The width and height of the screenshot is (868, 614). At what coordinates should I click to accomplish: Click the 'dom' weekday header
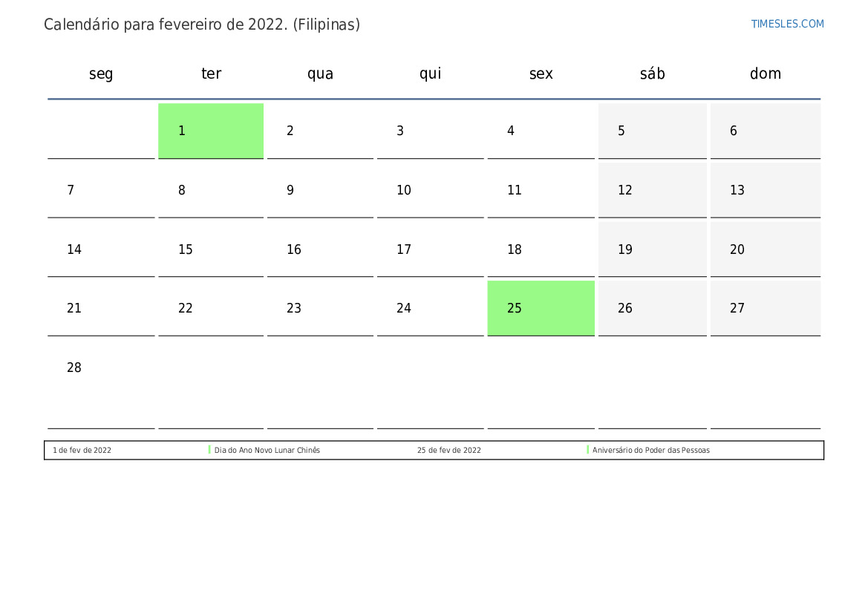(765, 74)
